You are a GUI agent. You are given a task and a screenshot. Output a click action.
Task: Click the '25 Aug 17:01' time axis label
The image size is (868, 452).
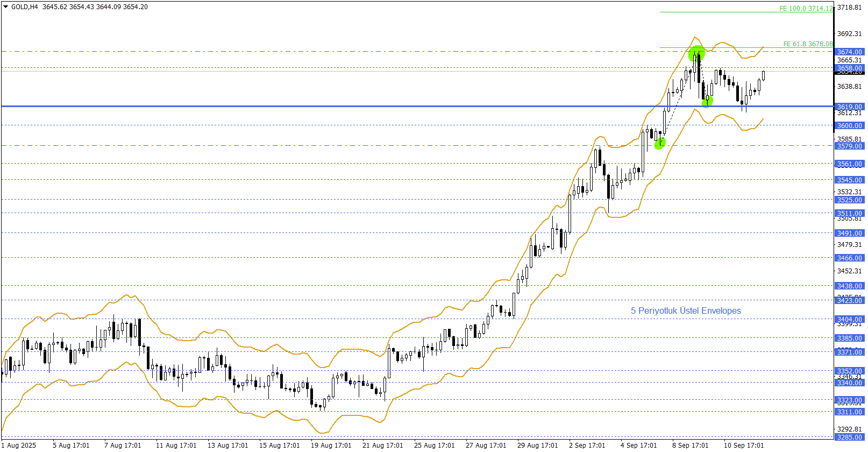[x=435, y=446]
